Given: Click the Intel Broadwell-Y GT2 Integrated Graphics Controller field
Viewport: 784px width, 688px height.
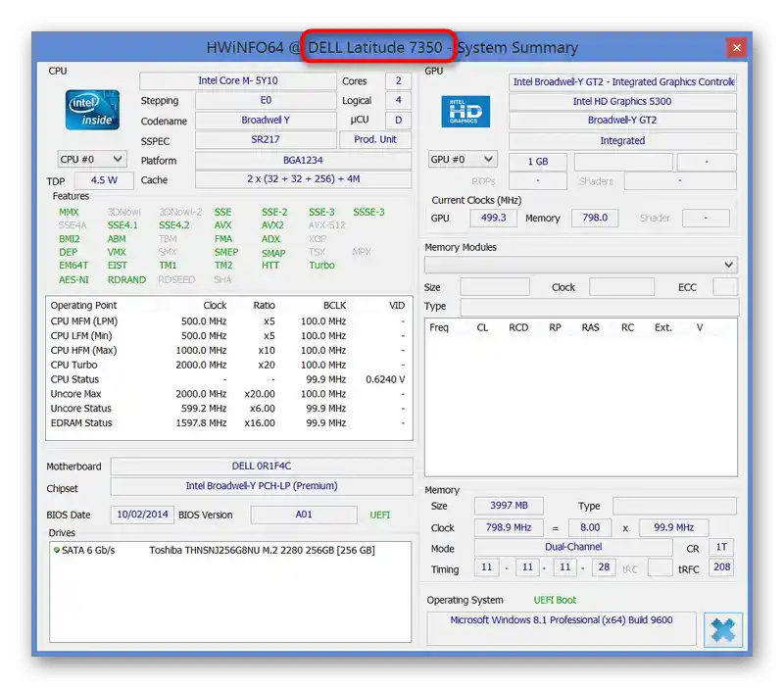Looking at the screenshot, I should (x=622, y=81).
